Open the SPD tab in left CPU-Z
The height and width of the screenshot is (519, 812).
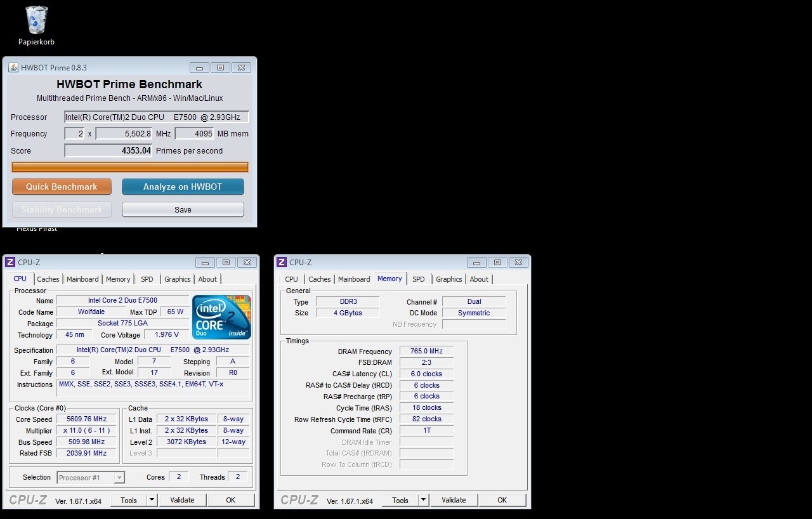(x=147, y=279)
